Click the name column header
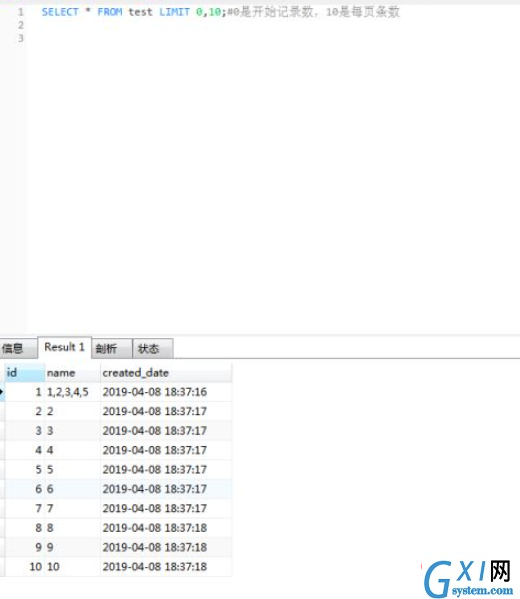 (73, 373)
